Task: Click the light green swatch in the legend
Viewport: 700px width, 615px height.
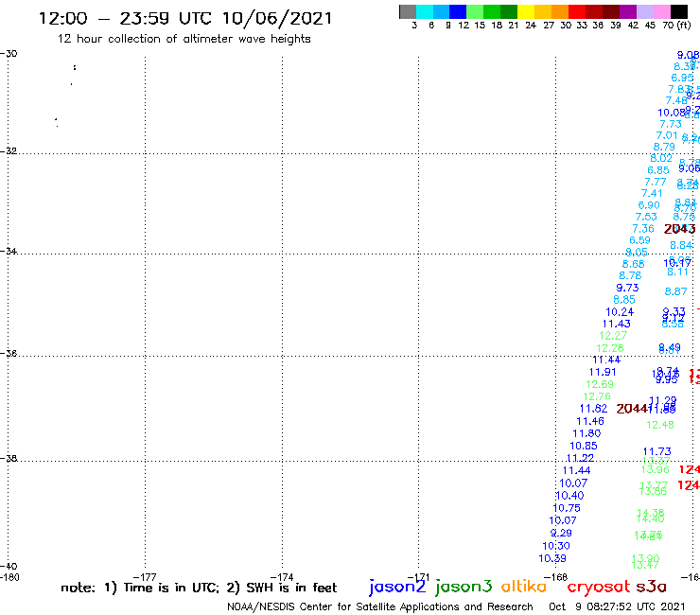Action: [475, 11]
